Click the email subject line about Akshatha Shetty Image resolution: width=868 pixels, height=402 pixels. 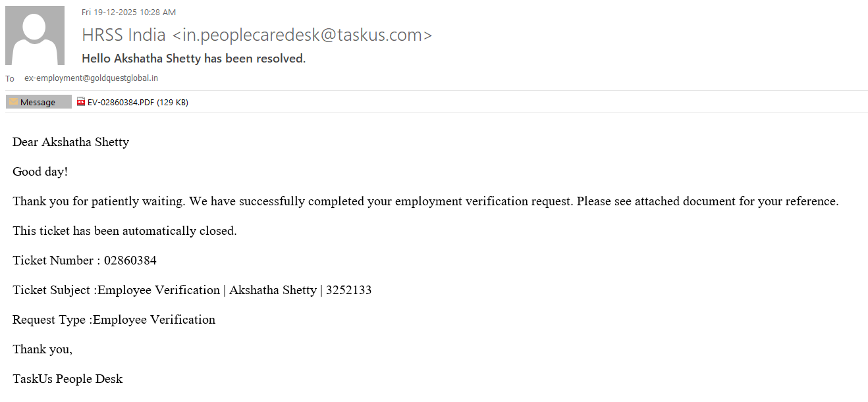[x=194, y=59]
